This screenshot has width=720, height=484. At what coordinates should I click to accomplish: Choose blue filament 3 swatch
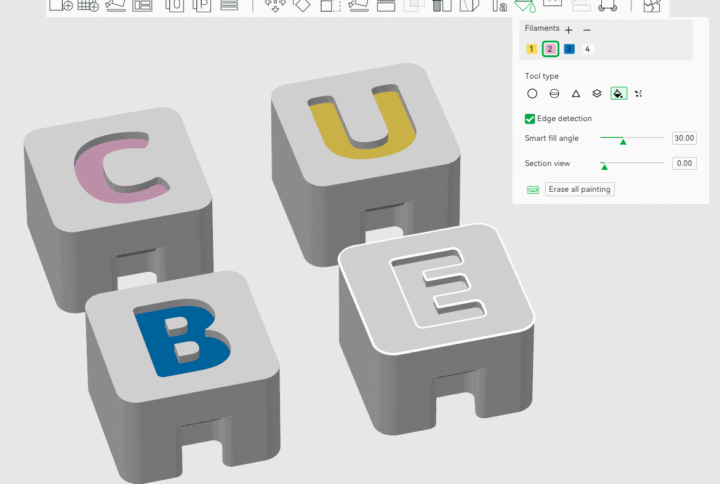tap(569, 49)
